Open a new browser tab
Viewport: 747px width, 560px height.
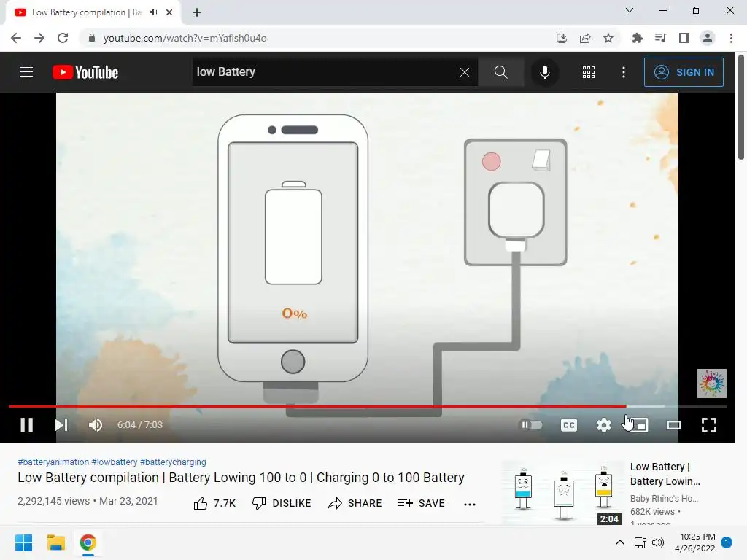(197, 12)
